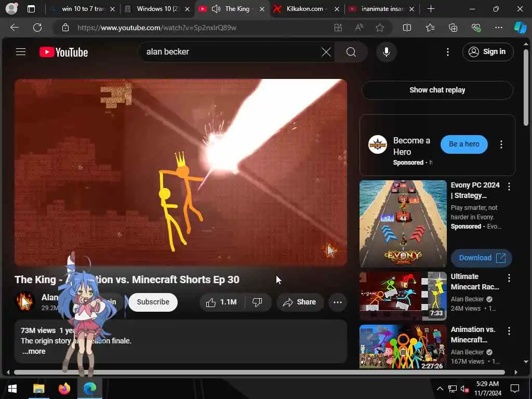
Task: Mute The King tab audio
Action: coord(216,9)
